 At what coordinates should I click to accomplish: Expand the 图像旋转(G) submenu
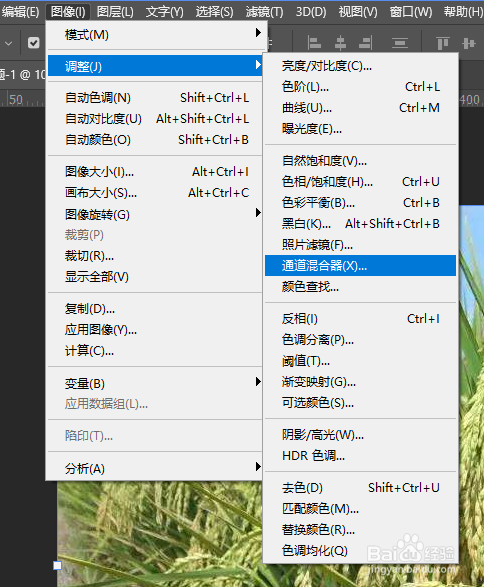[155, 215]
